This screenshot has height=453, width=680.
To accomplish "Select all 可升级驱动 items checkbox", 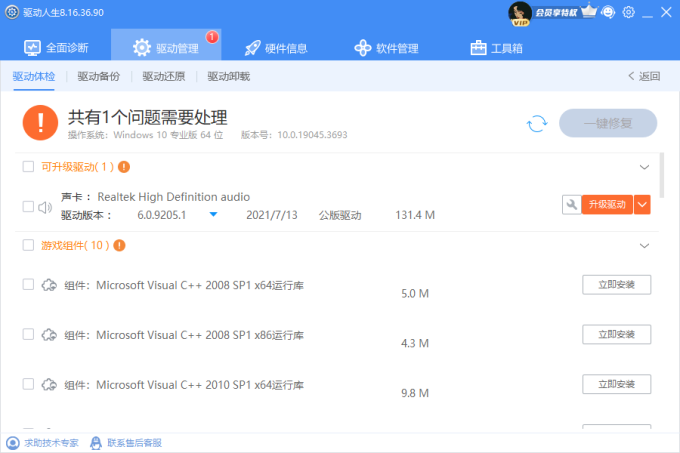I will pos(28,167).
